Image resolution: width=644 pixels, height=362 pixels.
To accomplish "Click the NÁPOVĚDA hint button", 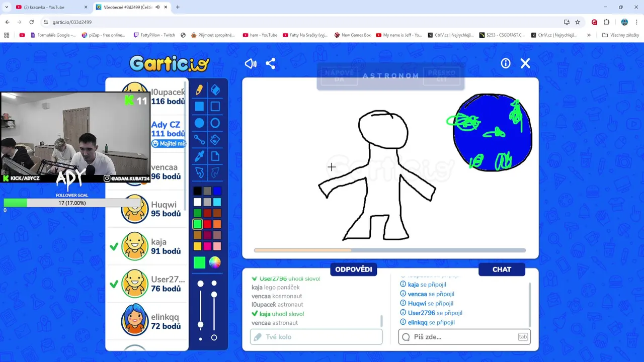I will tap(339, 76).
